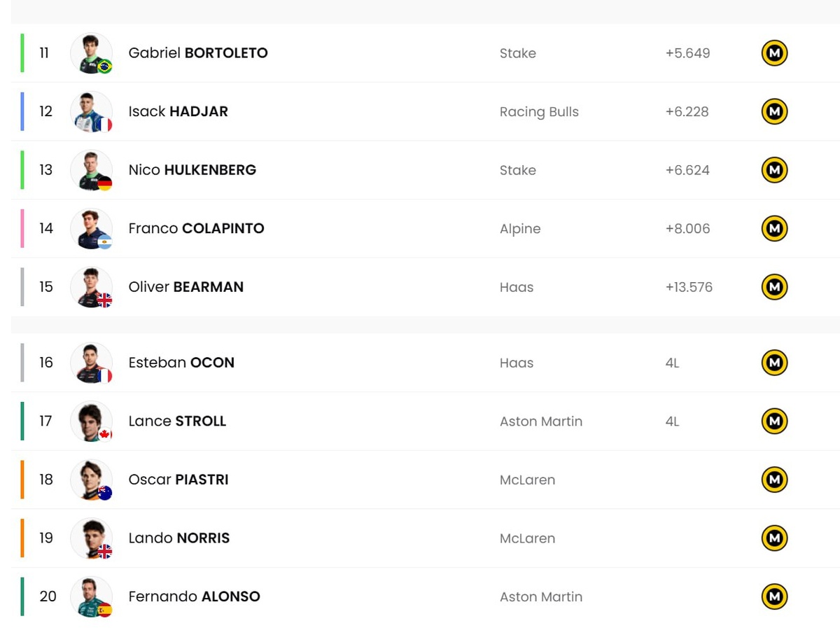Click the medium tyre icon in Bortoleto's row
The image size is (840, 642).
(774, 53)
